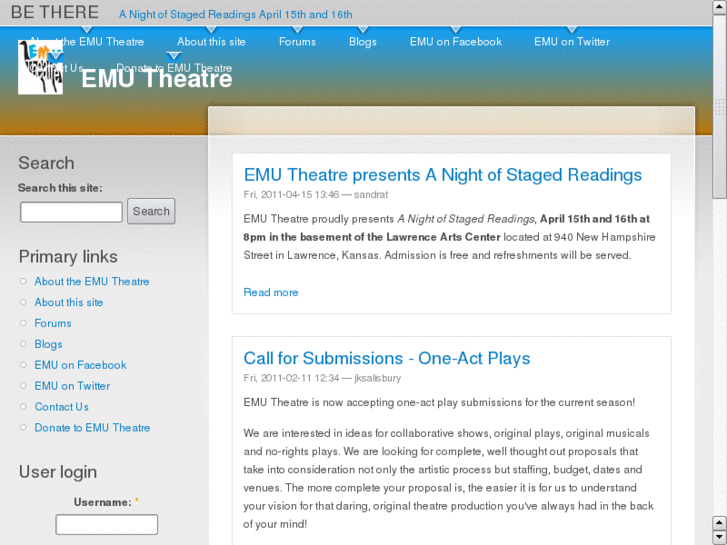Focus the Search this site text field

(71, 212)
